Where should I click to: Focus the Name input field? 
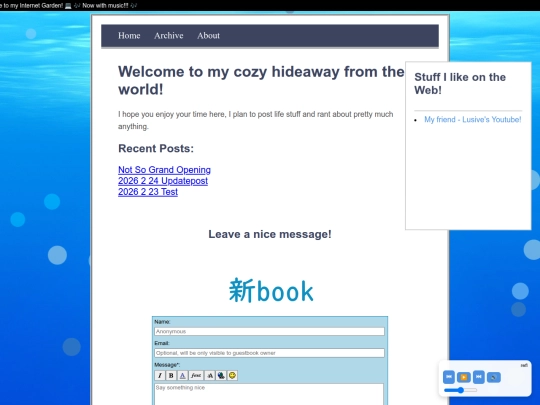[x=270, y=331]
